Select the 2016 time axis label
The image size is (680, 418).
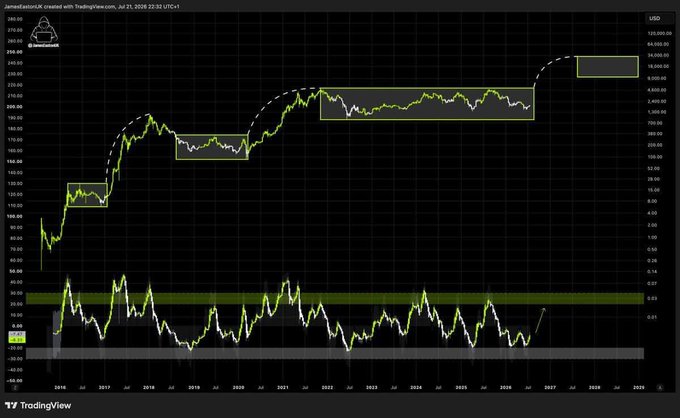tap(60, 387)
